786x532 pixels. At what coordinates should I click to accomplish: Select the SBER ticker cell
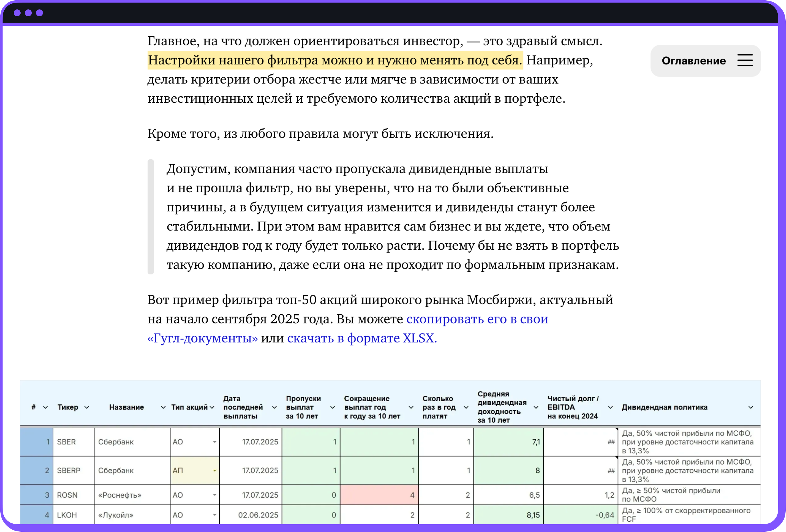pos(74,442)
